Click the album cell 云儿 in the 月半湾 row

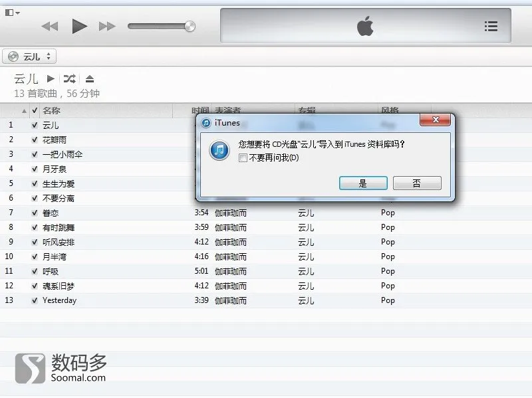click(x=306, y=257)
